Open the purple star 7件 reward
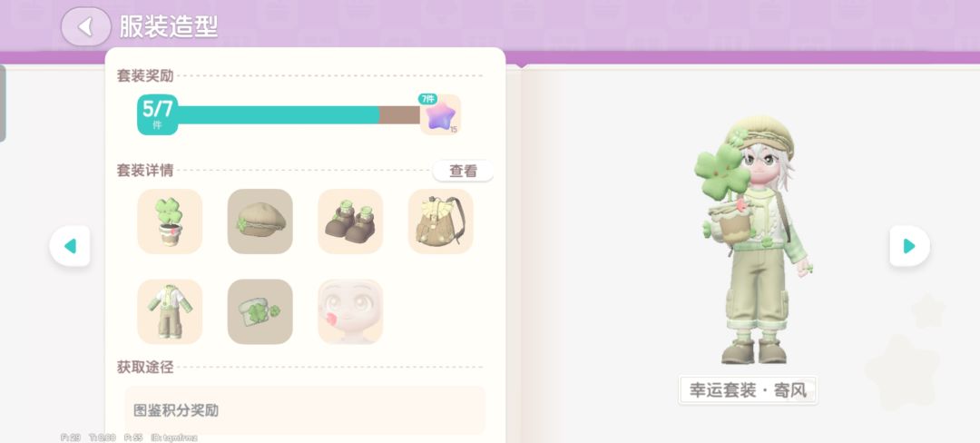Screen dimensions: 980x443 click(x=440, y=114)
